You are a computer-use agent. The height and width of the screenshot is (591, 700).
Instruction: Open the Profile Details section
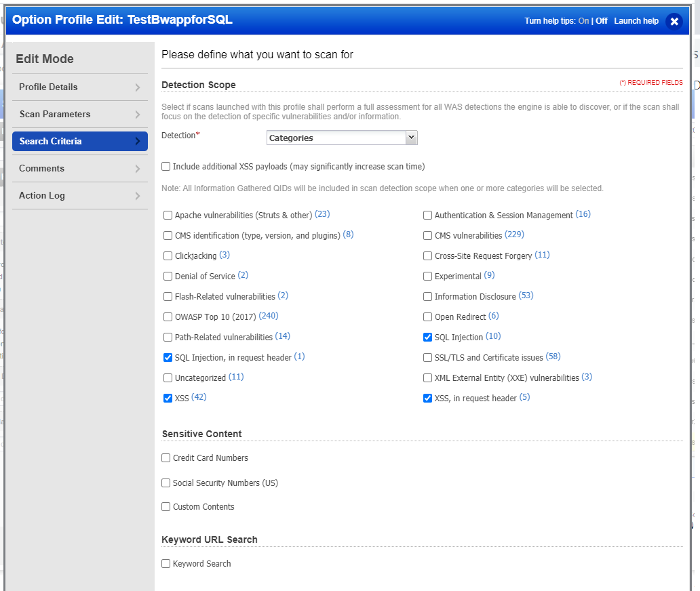[80, 87]
